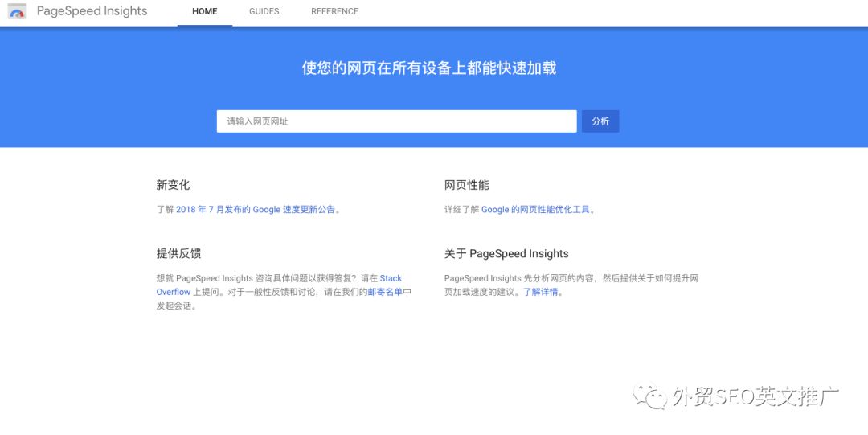Focus the 请输入网页网址 URL input field

396,121
